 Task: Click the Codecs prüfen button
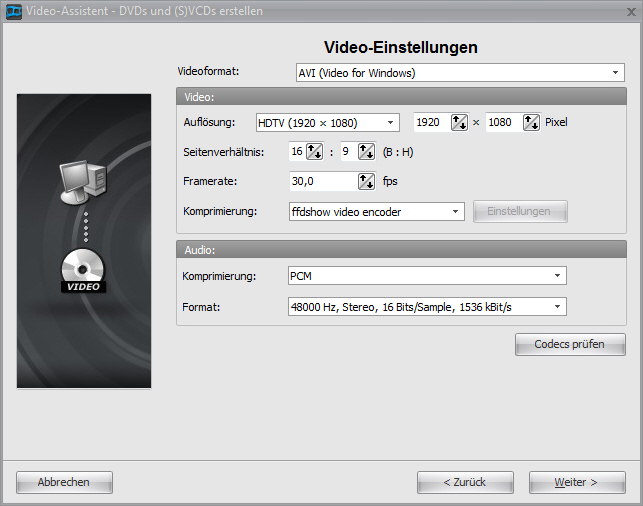click(x=571, y=344)
